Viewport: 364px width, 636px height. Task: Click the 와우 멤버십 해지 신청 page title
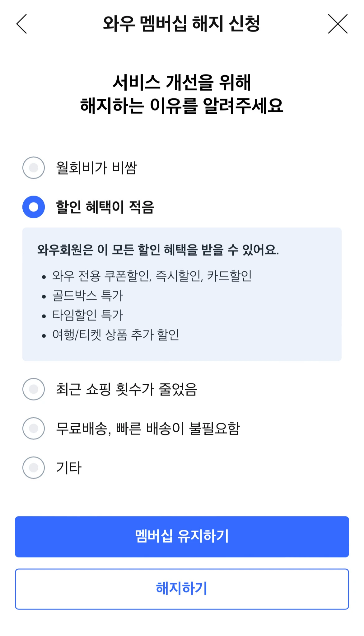[x=181, y=24]
